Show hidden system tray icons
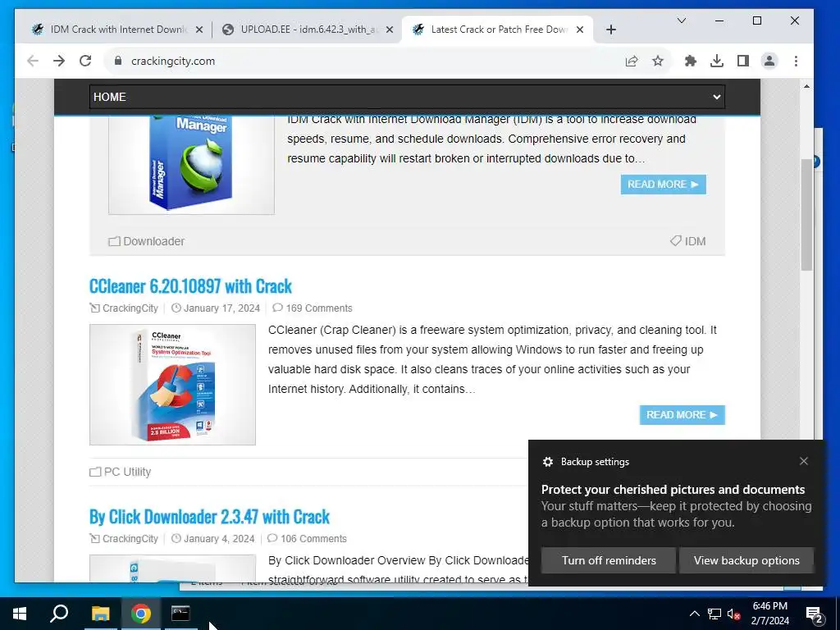Viewport: 840px width, 630px height. 694,614
